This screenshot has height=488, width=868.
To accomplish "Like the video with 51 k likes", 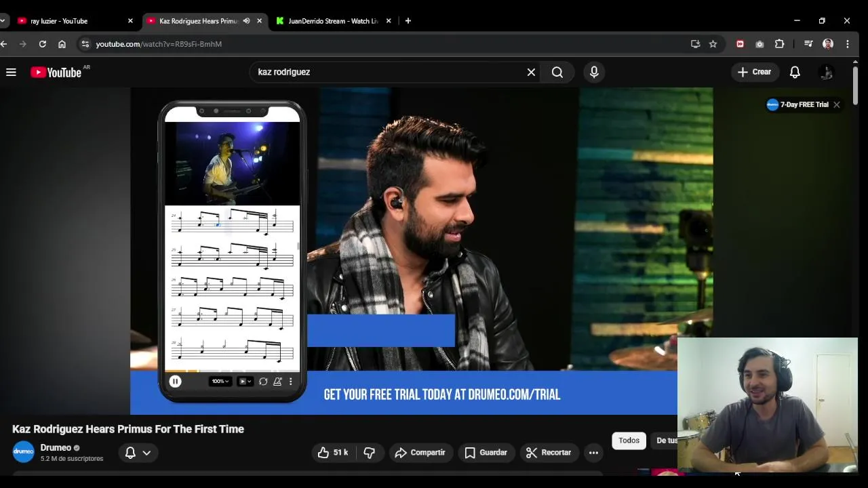I will tap(333, 452).
